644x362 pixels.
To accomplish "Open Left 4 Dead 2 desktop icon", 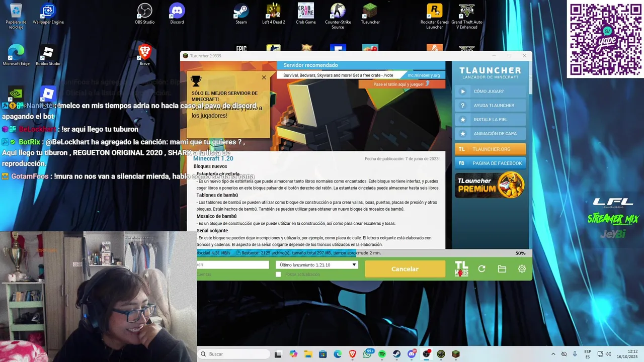I will point(274,14).
